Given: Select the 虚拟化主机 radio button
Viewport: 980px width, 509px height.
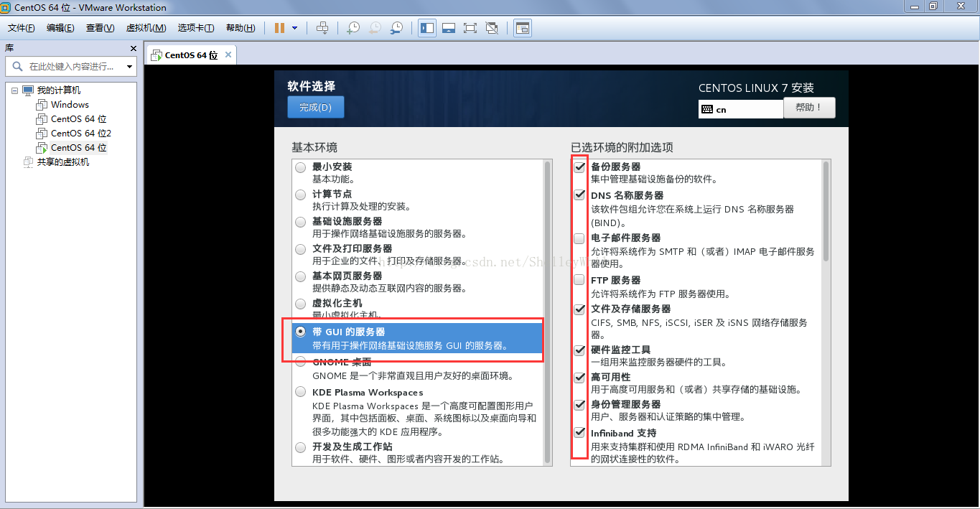Looking at the screenshot, I should 301,304.
